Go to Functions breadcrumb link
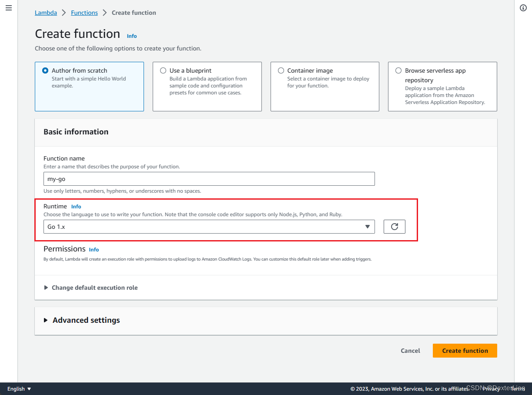 click(x=84, y=13)
